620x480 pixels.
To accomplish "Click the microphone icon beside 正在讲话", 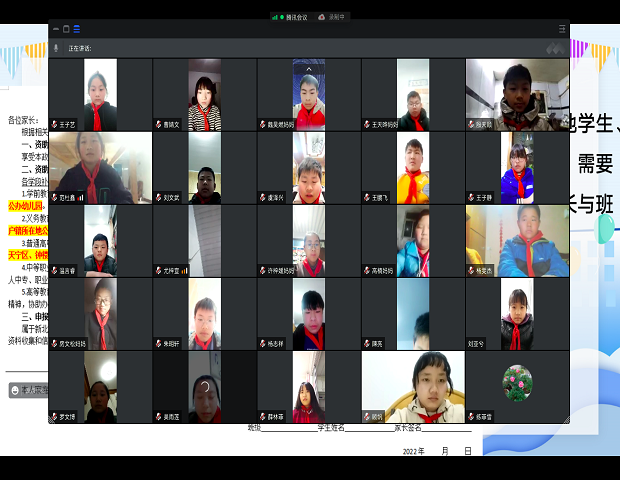I will click(56, 48).
